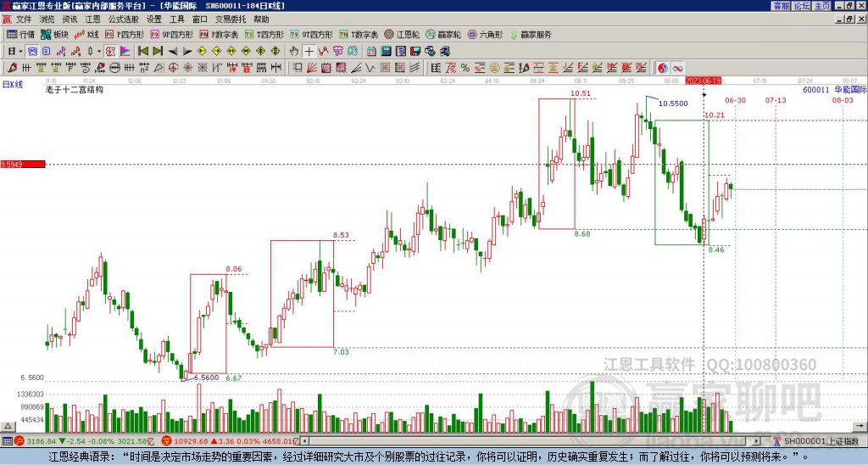Toggle the crosshair cursor tool

309,52
